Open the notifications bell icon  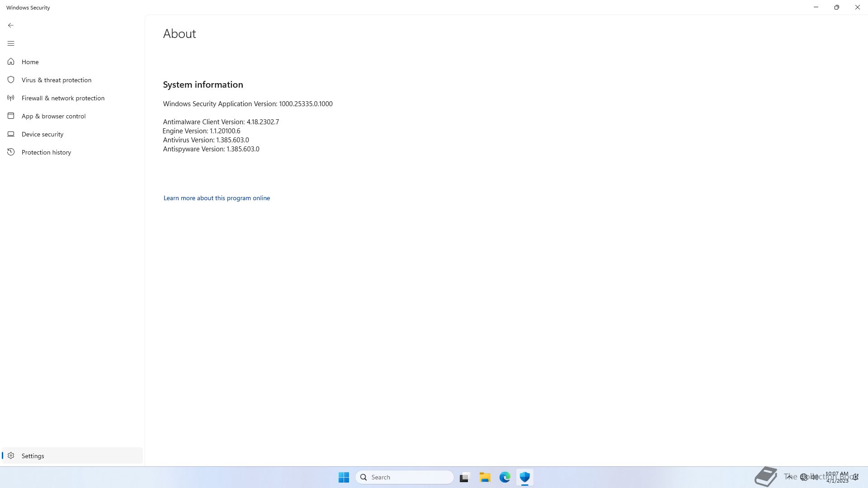coord(855,477)
